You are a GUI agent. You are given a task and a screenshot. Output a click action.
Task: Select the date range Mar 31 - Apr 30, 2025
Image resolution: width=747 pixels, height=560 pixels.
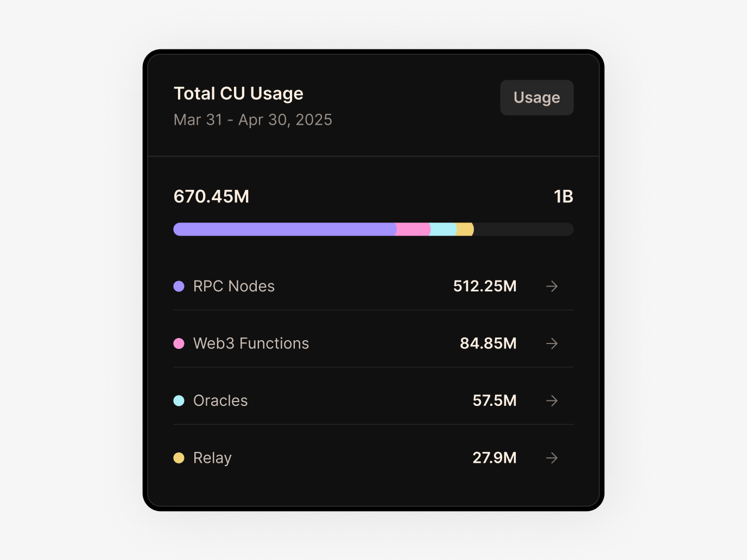click(x=252, y=120)
